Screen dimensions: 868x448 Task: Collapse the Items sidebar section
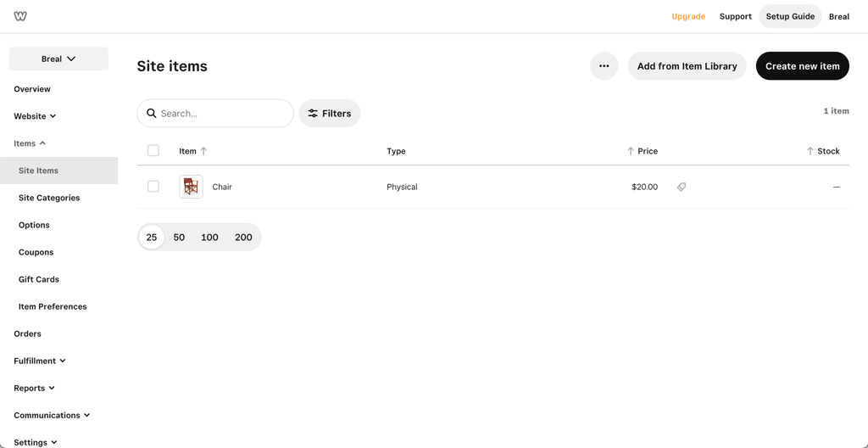point(30,143)
